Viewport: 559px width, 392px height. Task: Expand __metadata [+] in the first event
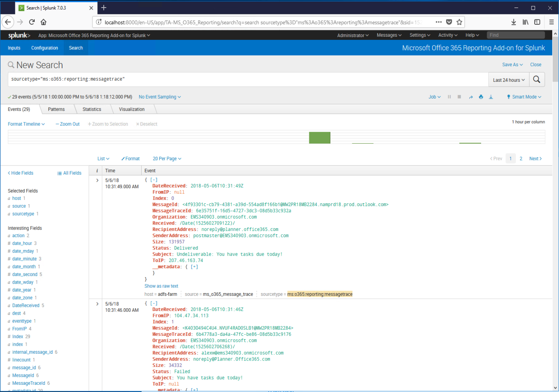coord(194,267)
